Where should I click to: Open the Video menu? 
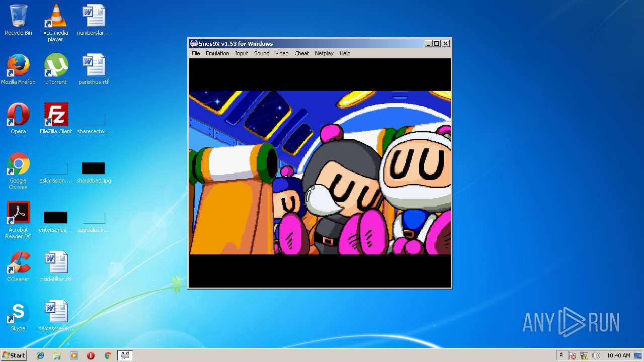[x=282, y=53]
